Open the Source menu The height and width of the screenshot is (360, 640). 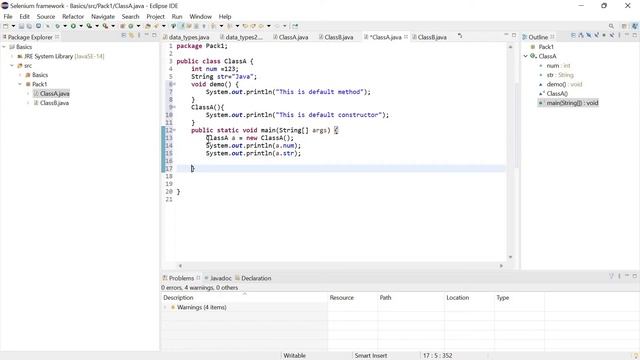(46, 16)
